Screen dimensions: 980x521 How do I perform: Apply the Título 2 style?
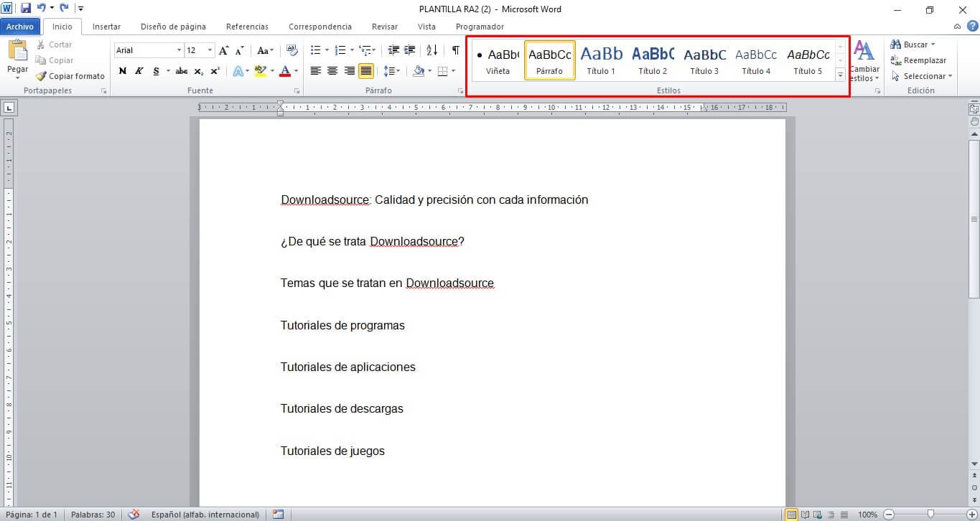[653, 61]
